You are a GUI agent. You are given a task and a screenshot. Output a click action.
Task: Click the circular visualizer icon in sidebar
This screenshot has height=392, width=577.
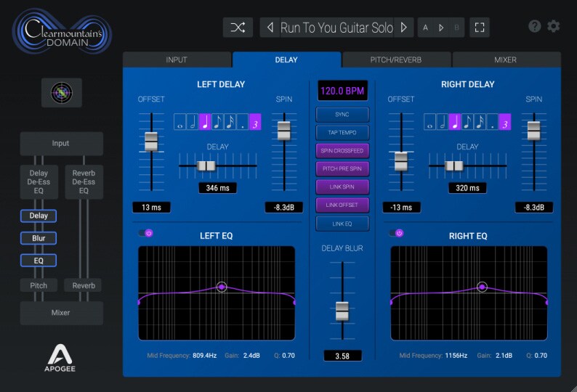click(61, 93)
